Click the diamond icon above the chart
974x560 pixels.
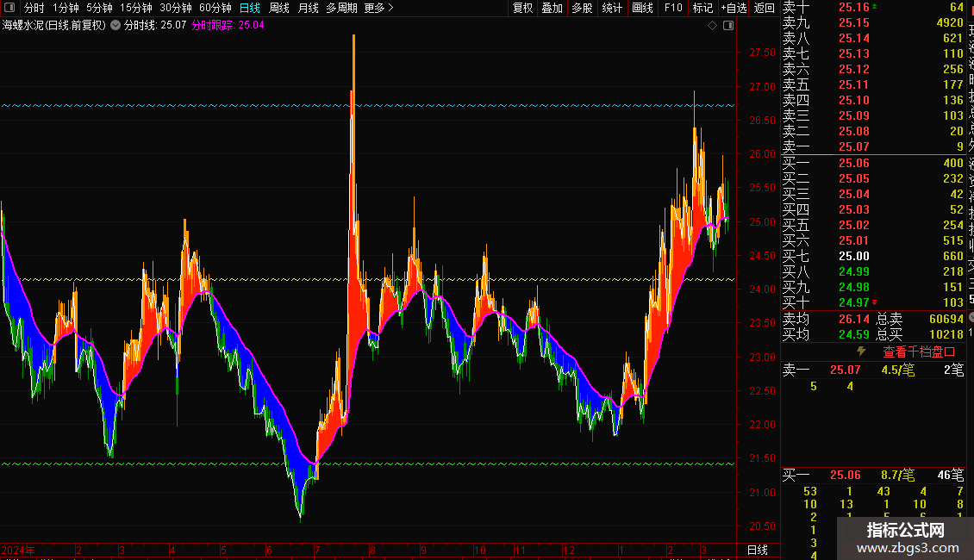[712, 26]
